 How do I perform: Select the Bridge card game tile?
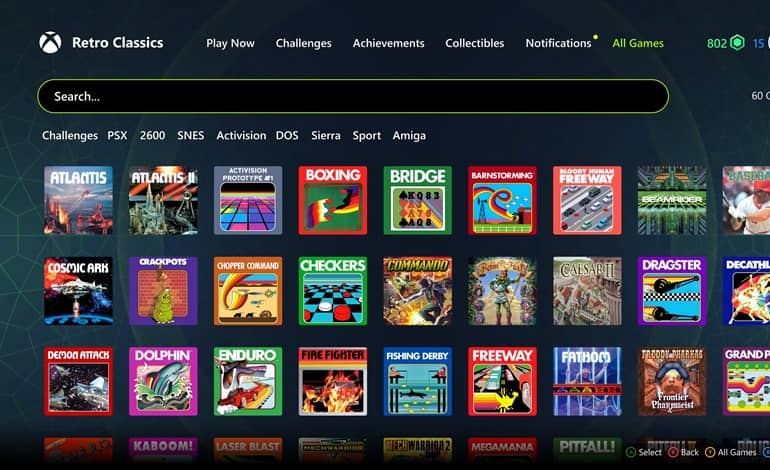(417, 200)
